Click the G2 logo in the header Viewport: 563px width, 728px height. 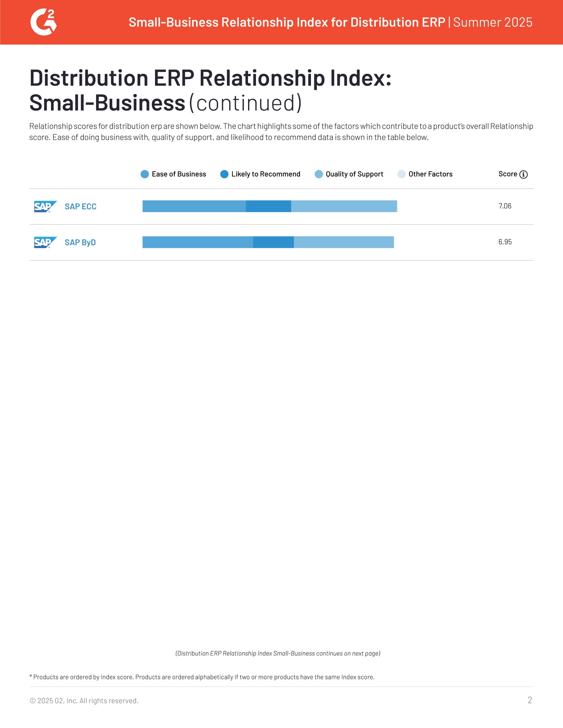click(x=43, y=22)
